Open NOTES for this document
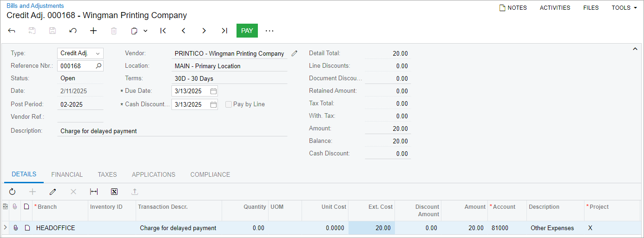This screenshot has width=644, height=238. point(513,8)
